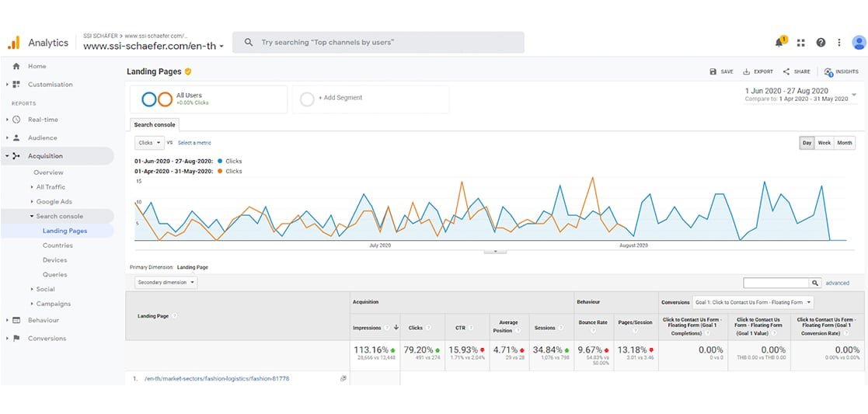Image resolution: width=868 pixels, height=414 pixels.
Task: Click the top search input field
Action: tap(378, 42)
